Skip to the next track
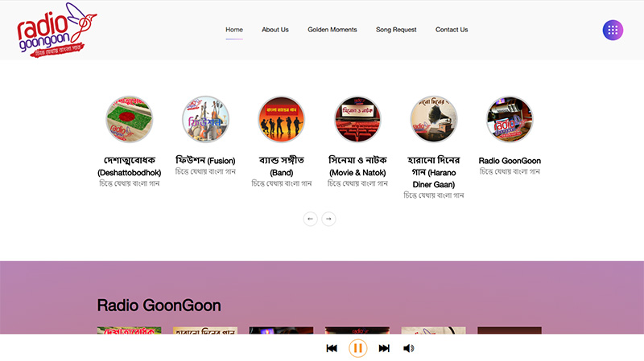The image size is (644, 361). pos(384,348)
